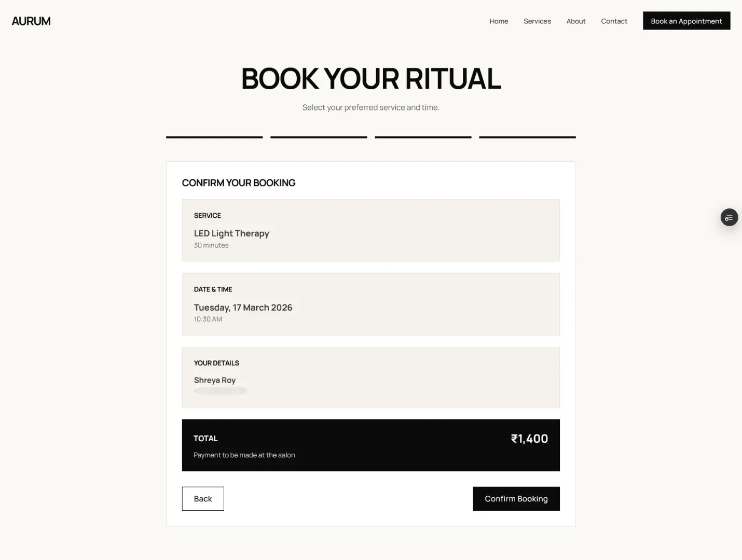This screenshot has height=560, width=742.
Task: Click Confirm Booking button
Action: [516, 498]
